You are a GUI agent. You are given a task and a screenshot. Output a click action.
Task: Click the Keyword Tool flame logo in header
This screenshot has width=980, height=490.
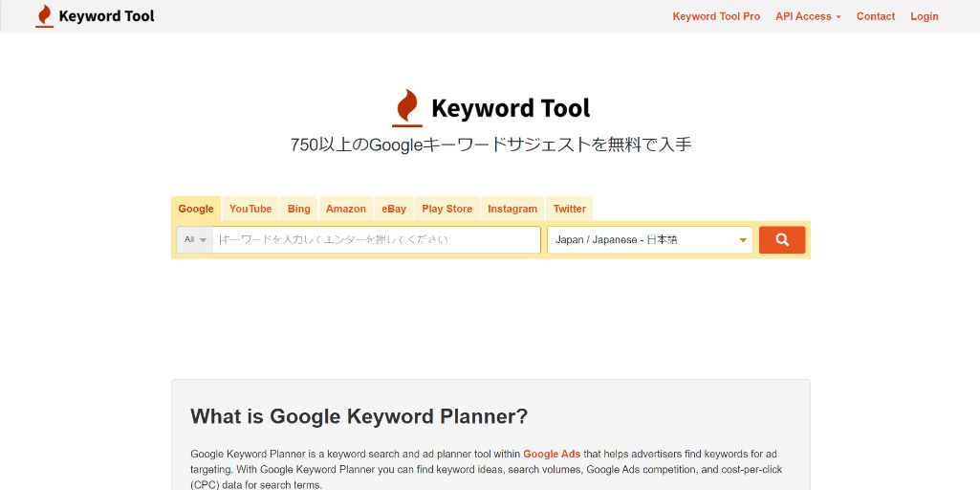(x=44, y=16)
